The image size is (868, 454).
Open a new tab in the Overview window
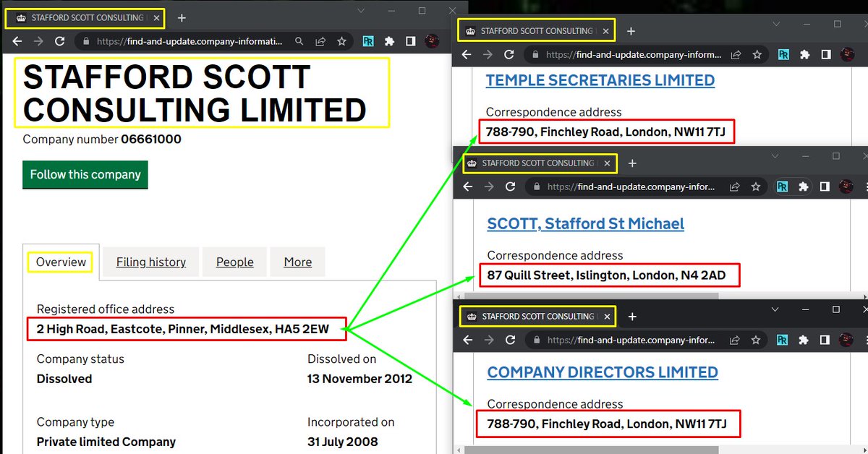tap(182, 18)
